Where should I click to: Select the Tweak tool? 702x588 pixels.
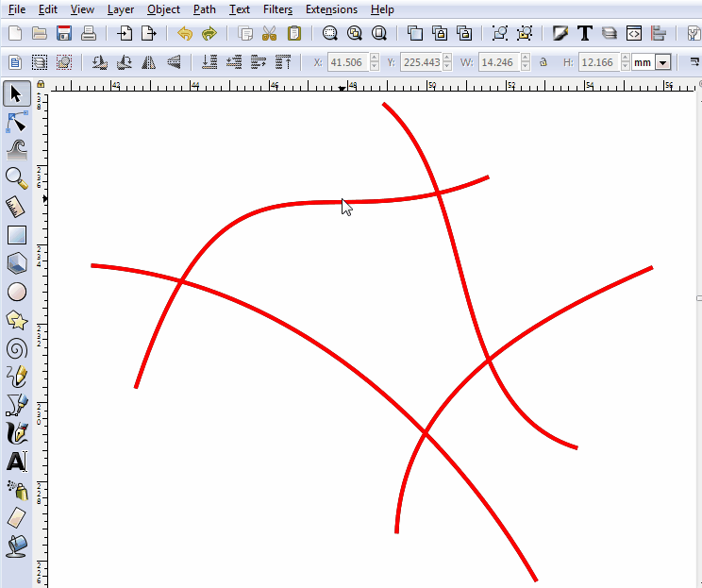point(17,150)
